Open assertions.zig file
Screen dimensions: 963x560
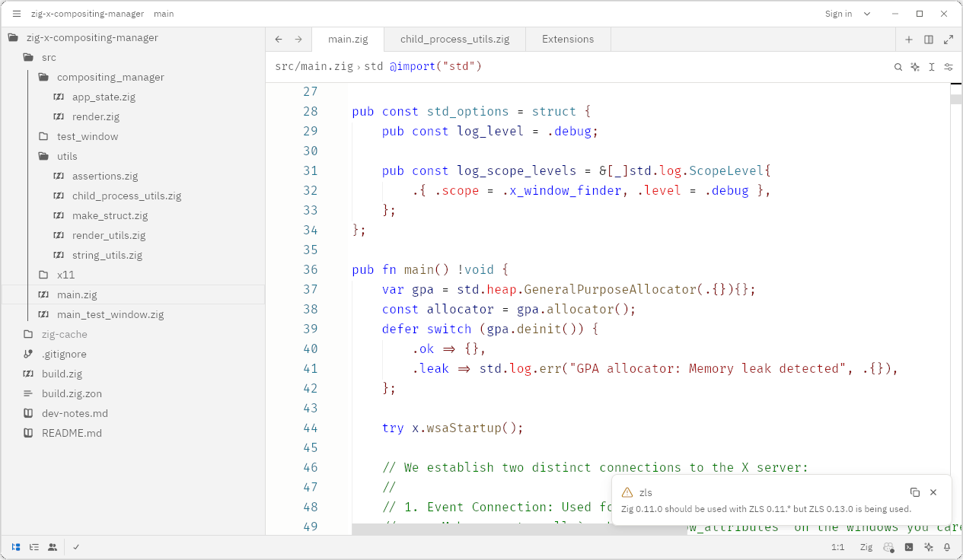click(132, 176)
